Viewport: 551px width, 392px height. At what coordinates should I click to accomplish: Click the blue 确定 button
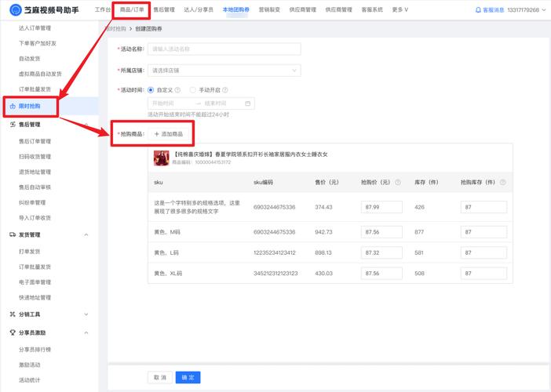188,377
